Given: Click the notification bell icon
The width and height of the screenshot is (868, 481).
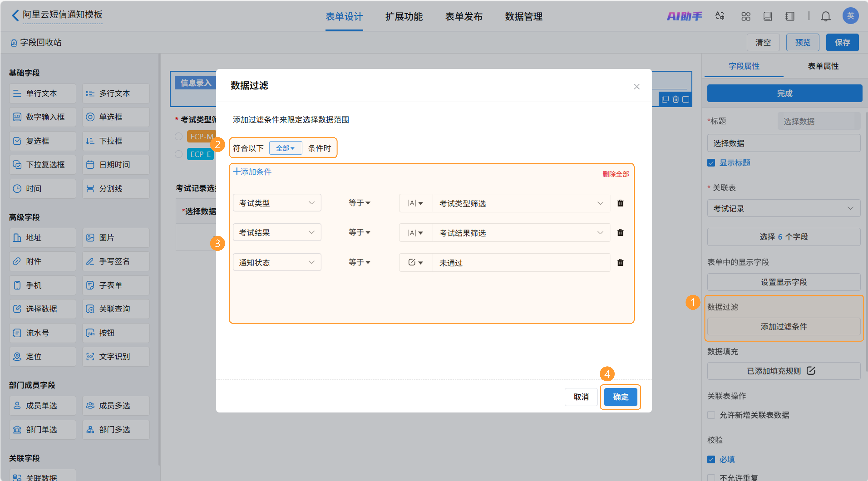Looking at the screenshot, I should pyautogui.click(x=825, y=16).
